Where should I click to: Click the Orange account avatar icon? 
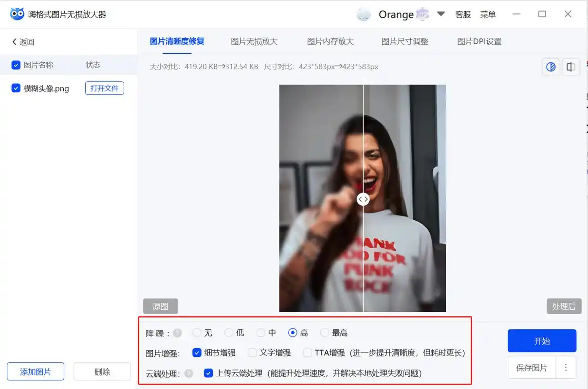(x=363, y=14)
